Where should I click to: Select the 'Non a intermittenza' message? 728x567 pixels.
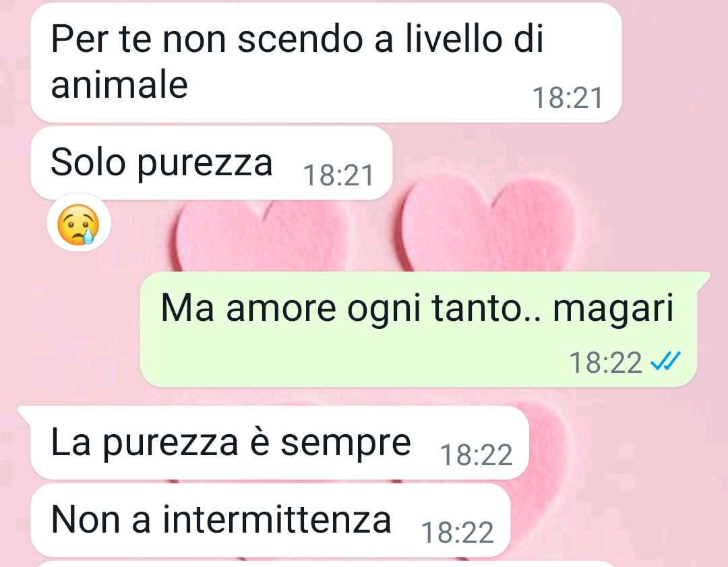pyautogui.click(x=271, y=520)
